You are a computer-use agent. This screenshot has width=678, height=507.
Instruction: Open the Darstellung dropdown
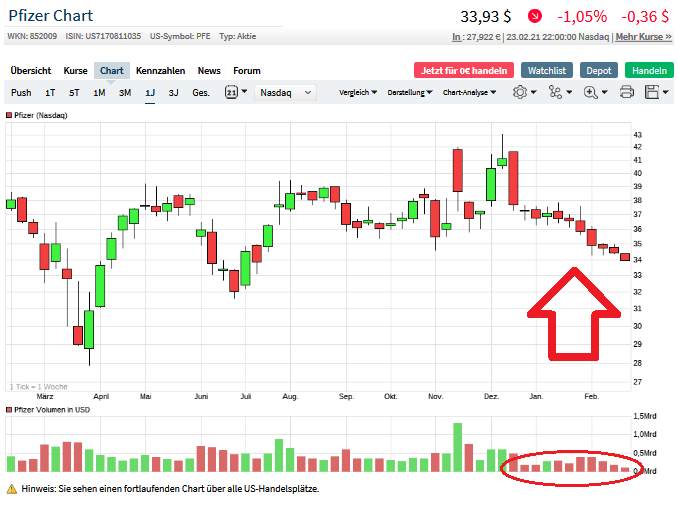[x=409, y=92]
